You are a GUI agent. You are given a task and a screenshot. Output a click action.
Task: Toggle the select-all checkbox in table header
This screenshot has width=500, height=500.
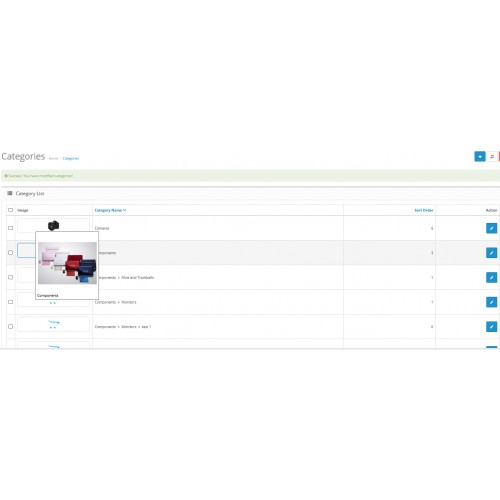pos(10,210)
